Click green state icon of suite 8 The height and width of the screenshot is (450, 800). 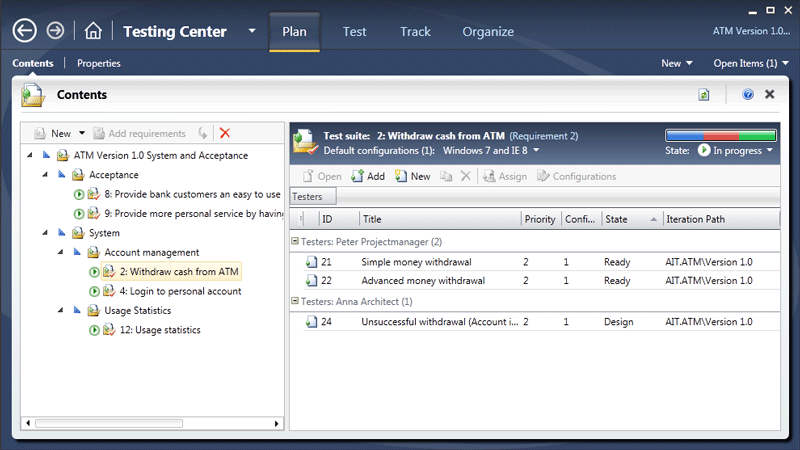[79, 194]
